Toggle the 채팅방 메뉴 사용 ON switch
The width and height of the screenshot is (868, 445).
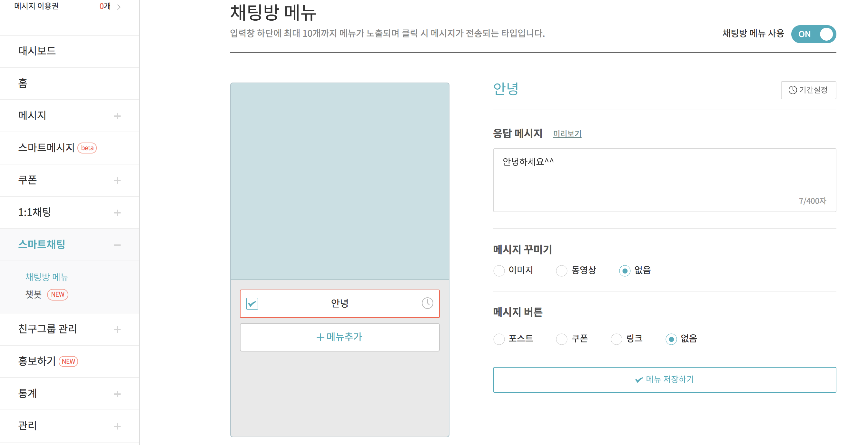813,34
